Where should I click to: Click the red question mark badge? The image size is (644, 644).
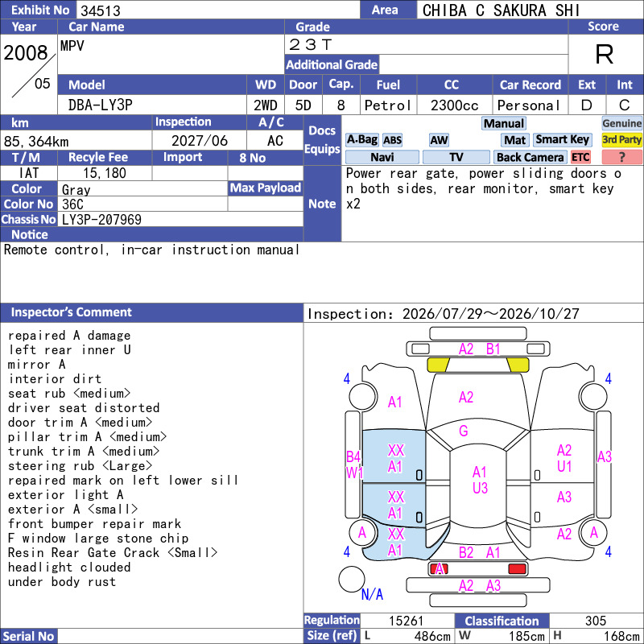(621, 157)
